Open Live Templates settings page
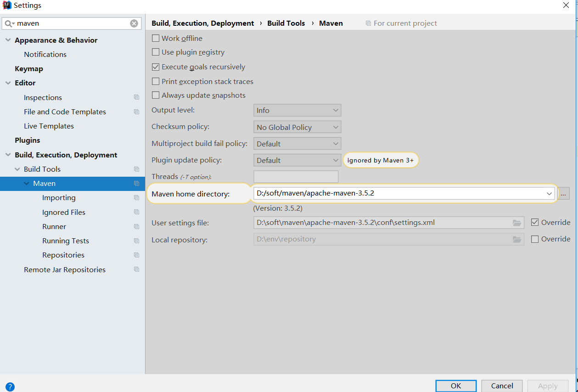This screenshot has height=392, width=578. point(49,126)
